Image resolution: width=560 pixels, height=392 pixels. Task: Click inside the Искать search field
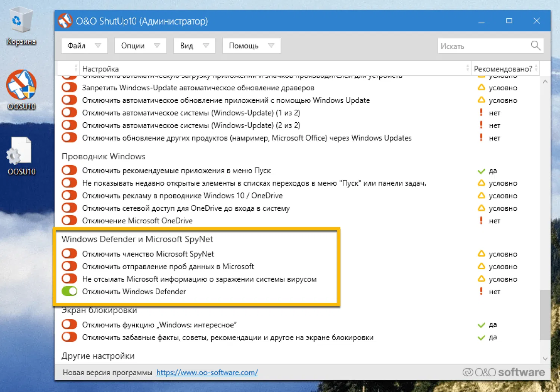(x=482, y=46)
